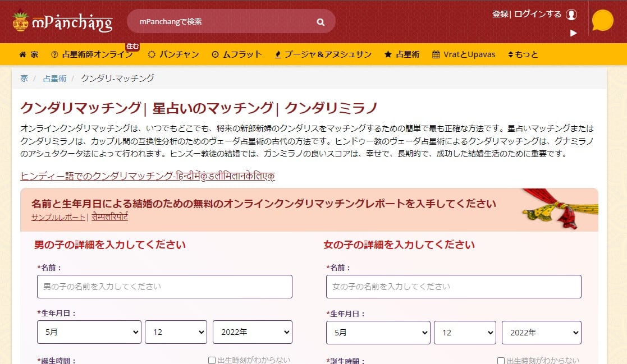Click the mPanchang logo
Viewport: 627px width, 364px height.
(x=62, y=22)
